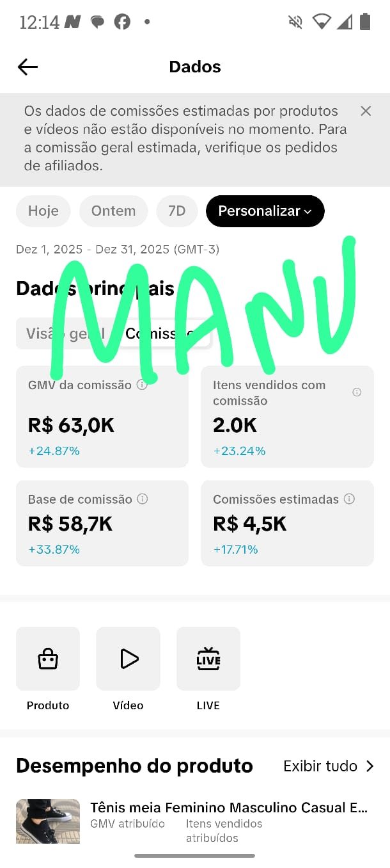This screenshot has width=390, height=868.
Task: Open the Produto performance icon
Action: click(x=48, y=658)
